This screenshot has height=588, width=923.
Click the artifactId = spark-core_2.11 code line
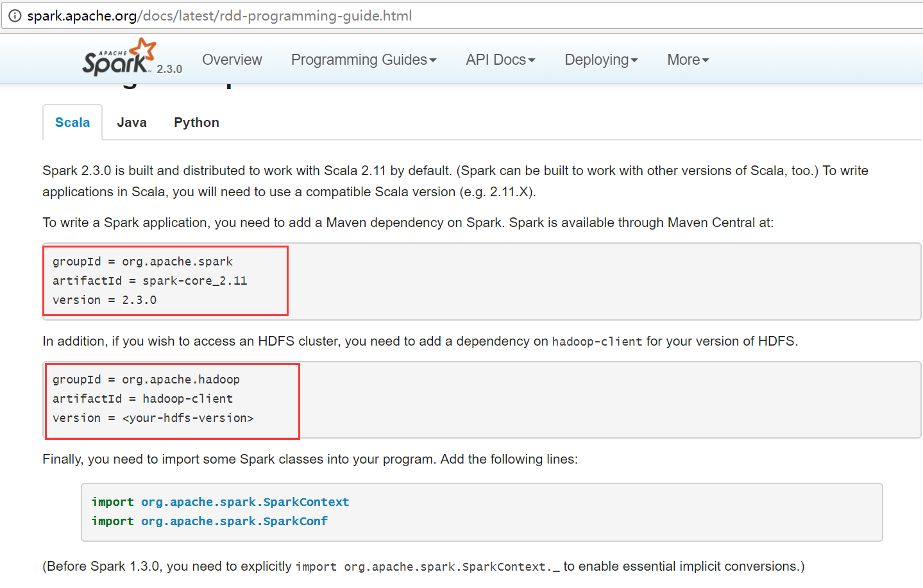tap(149, 281)
